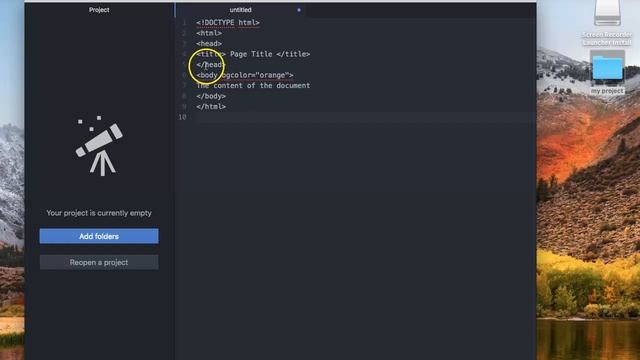Open the my project folder on desktop
The image size is (640, 360).
[x=607, y=73]
